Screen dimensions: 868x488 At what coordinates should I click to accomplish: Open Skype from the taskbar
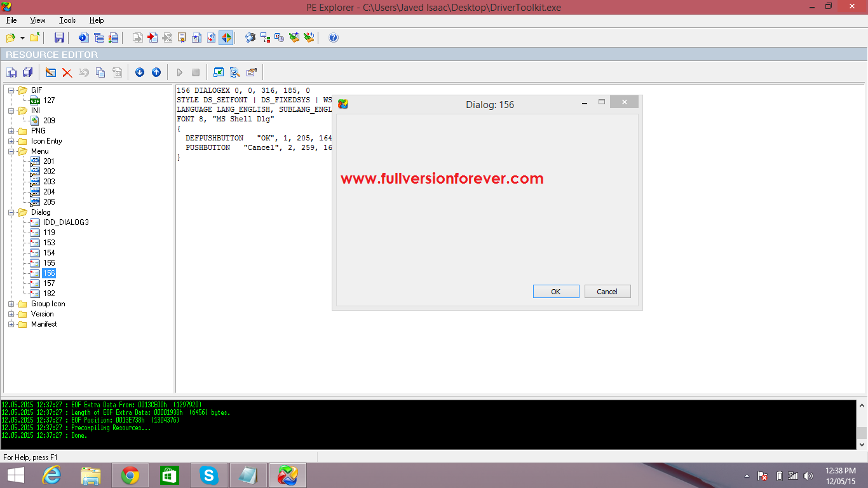click(x=208, y=475)
